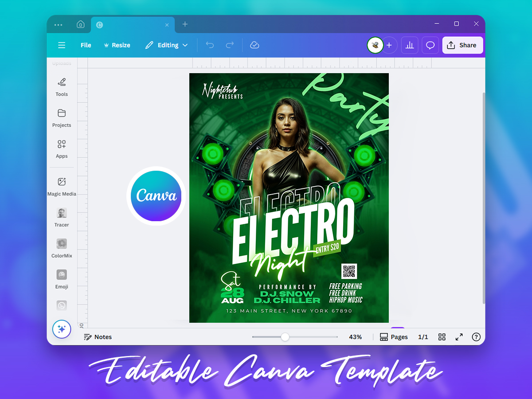Click the zoom slider handle
532x399 pixels.
click(x=285, y=337)
